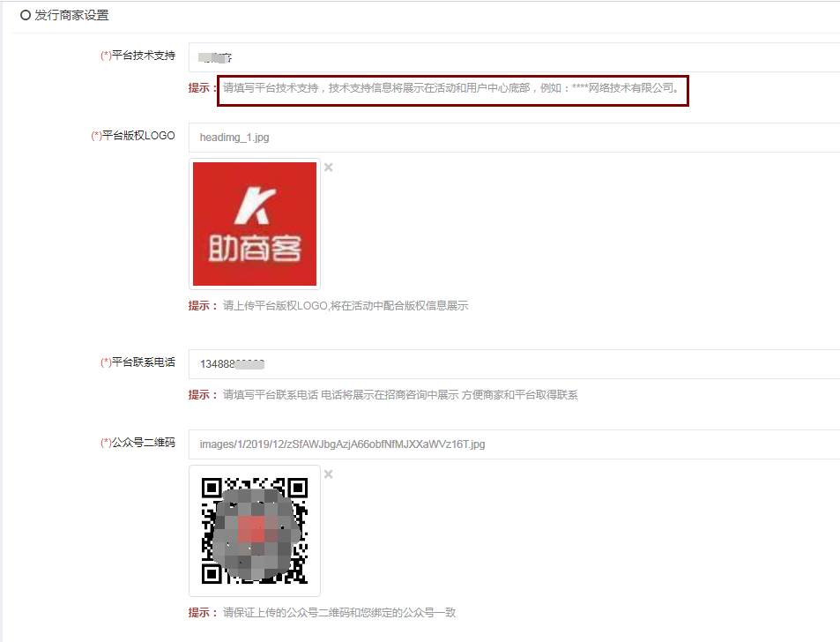
Task: Remove the QR code image with the X icon
Action: click(329, 474)
